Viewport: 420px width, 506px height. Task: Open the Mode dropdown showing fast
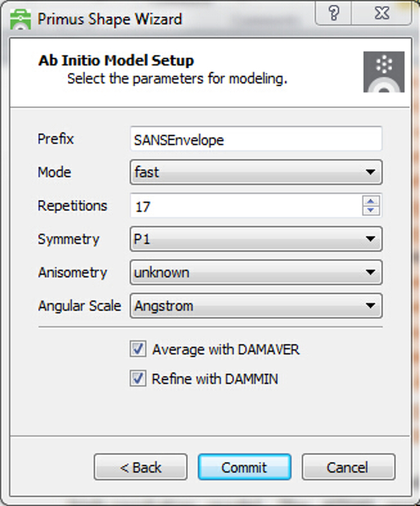pyautogui.click(x=256, y=173)
